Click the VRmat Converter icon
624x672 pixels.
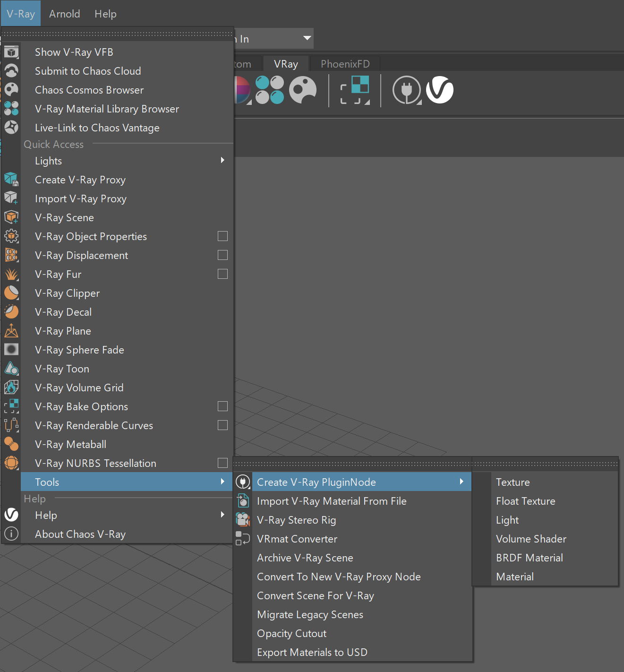pos(243,539)
